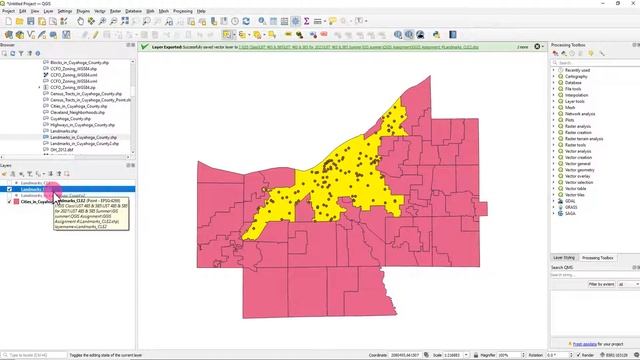Click the Type to locate search box

34,355
